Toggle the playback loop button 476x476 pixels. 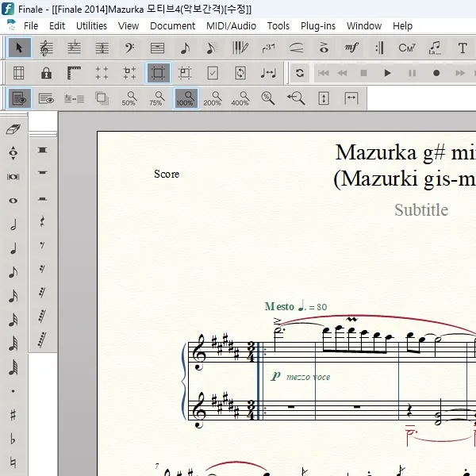(x=299, y=74)
